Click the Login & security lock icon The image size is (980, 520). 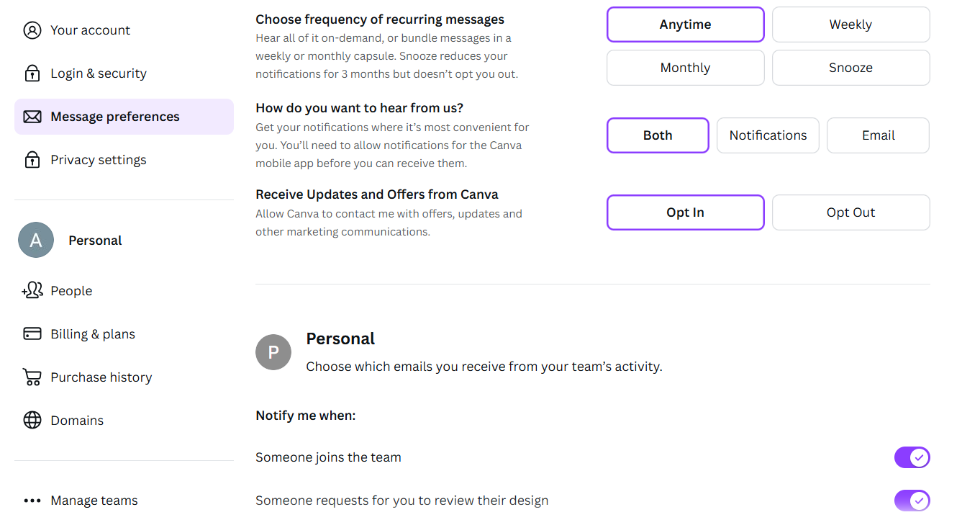click(x=32, y=73)
